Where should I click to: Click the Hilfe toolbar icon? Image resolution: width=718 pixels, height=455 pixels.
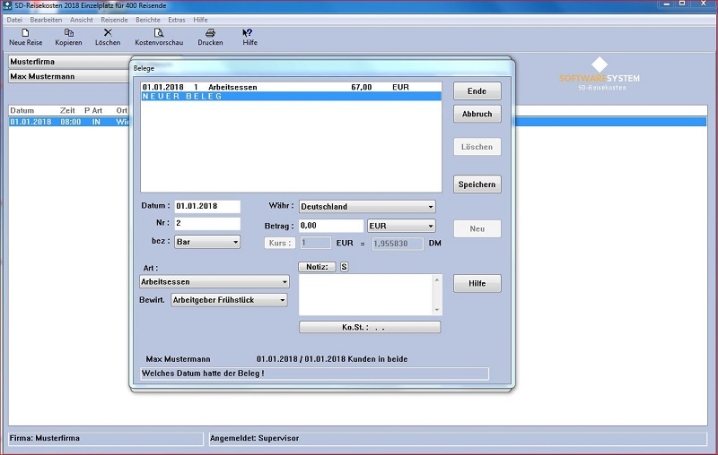click(x=249, y=33)
